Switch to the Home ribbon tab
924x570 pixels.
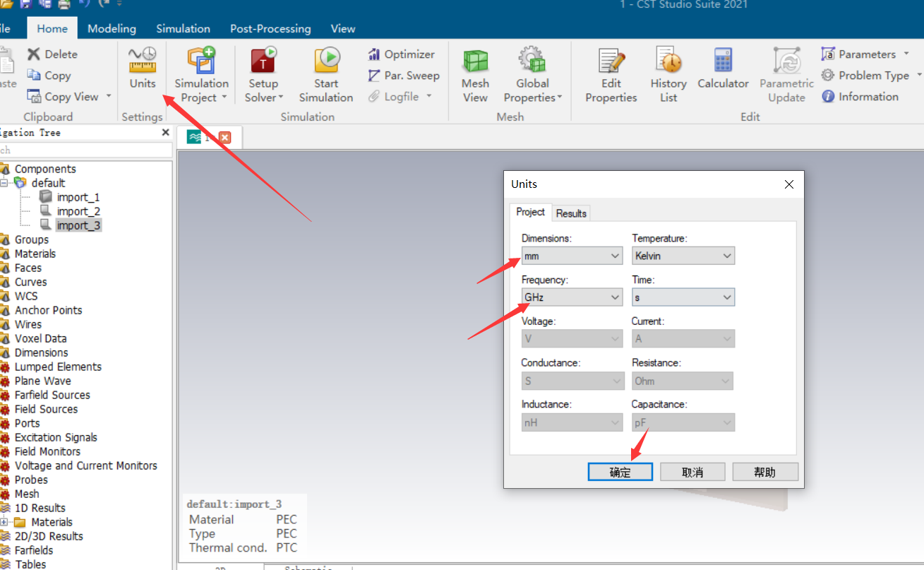tap(52, 29)
